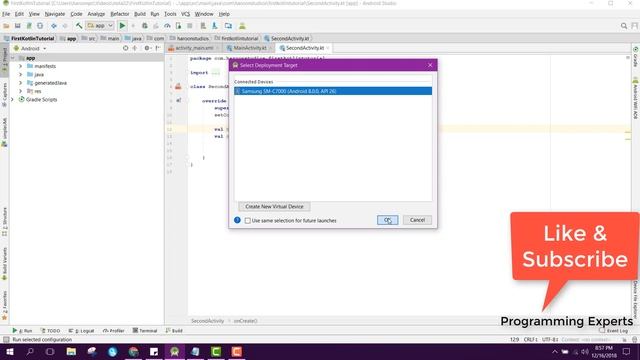Click the taskbar search icon
This screenshot has height=360, width=640.
(x=30, y=351)
